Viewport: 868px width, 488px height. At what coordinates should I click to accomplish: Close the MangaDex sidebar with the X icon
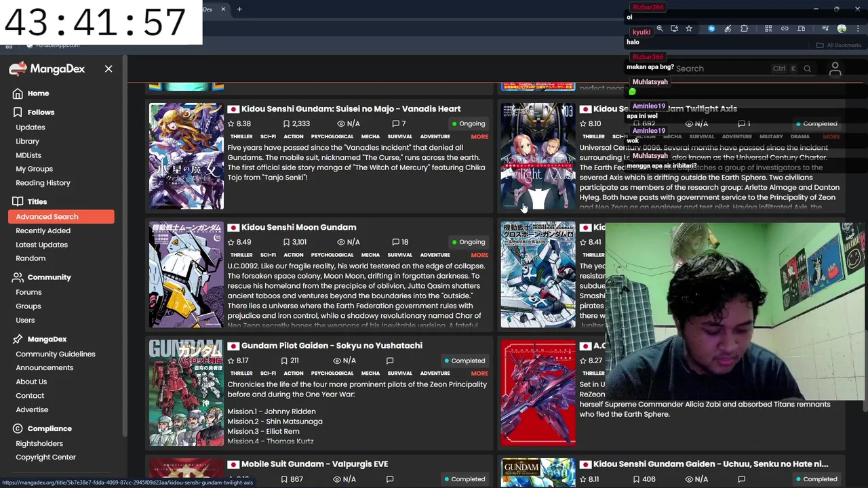point(108,68)
